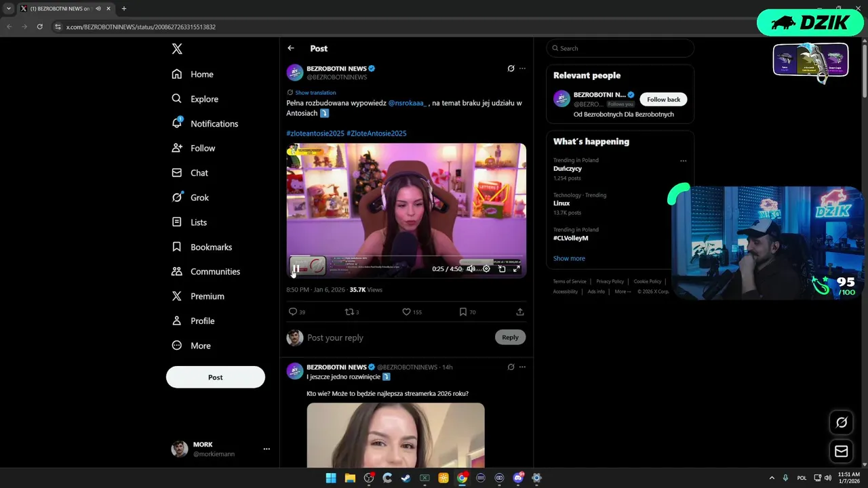
Task: Open three-dot menu on the 14h reply
Action: coord(522,367)
